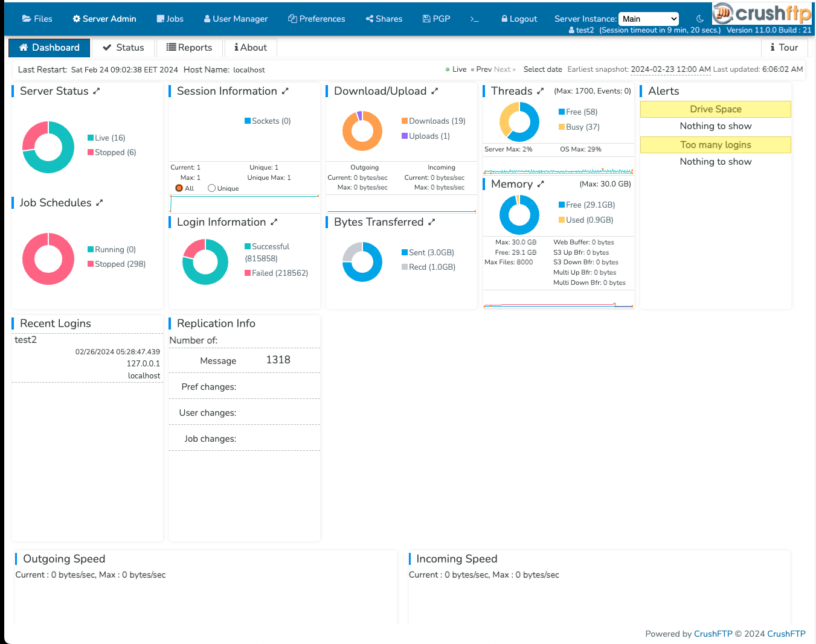Click the Job Schedules donut chart

click(48, 259)
